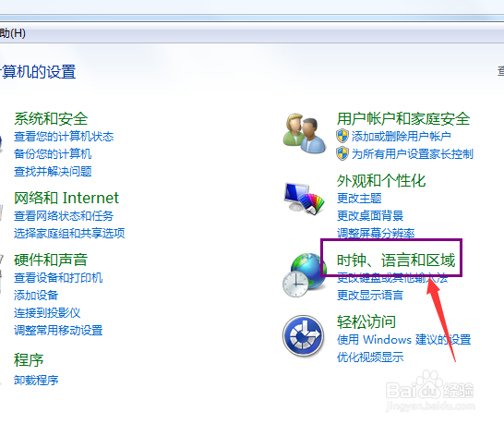Open 网络和 Internet category
504x424 pixels.
[66, 198]
